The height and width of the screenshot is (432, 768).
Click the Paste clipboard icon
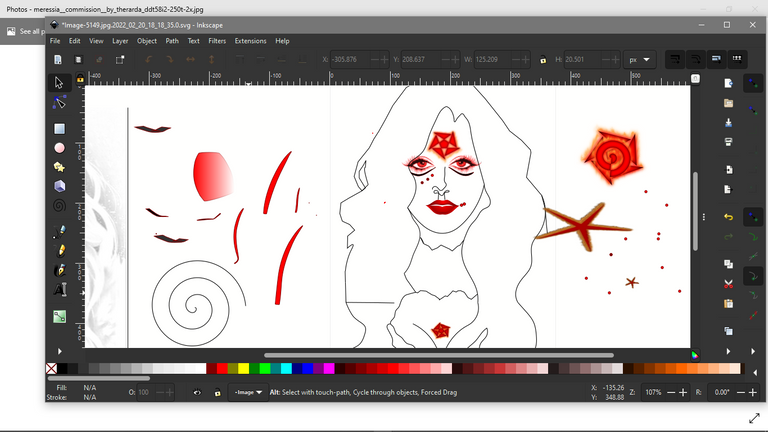728,304
